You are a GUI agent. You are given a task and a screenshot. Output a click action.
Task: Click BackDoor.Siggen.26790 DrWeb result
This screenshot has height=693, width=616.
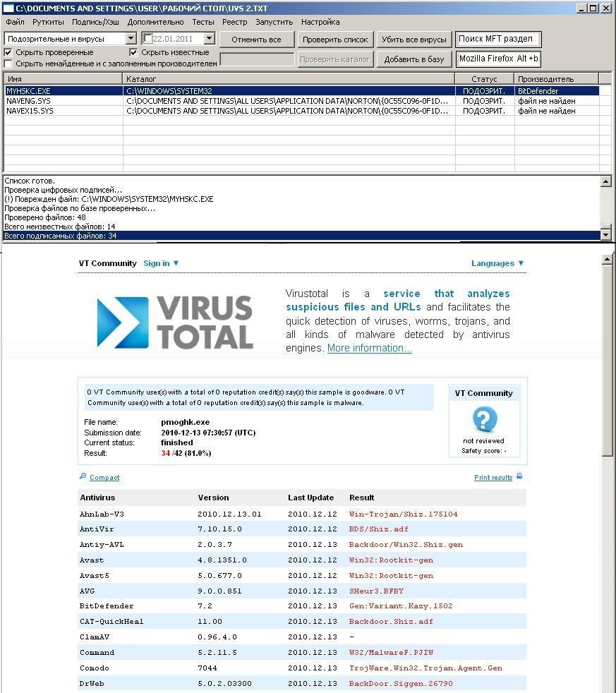click(401, 683)
